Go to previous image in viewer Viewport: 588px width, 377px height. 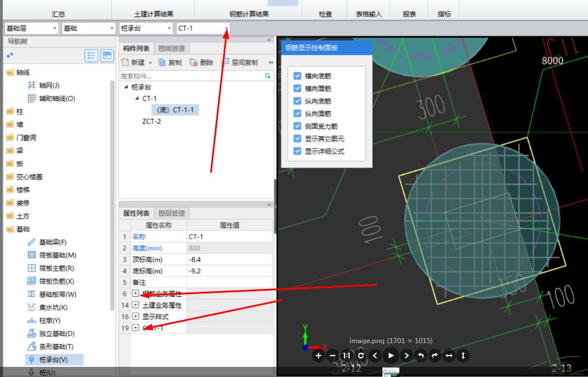(375, 356)
